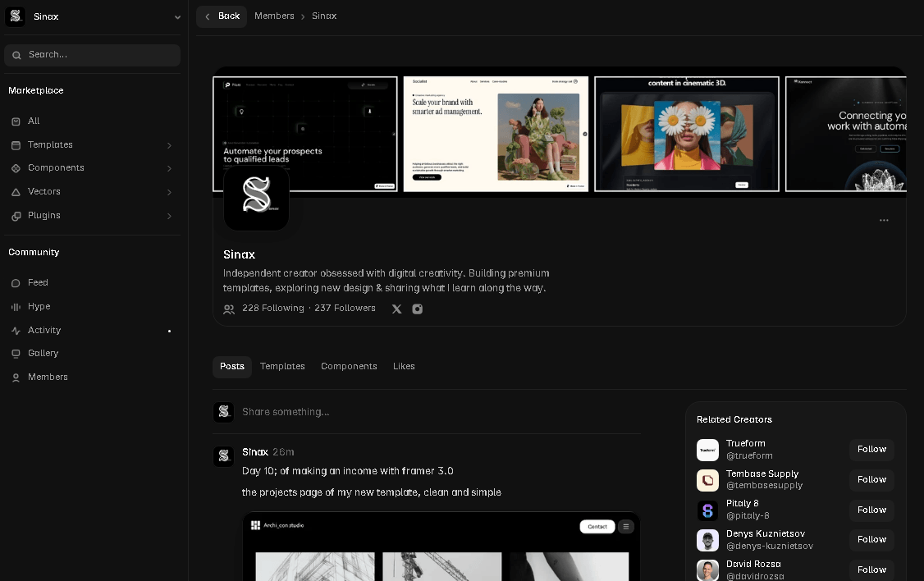
Task: Click avatar beside Share something field
Action: pos(223,412)
